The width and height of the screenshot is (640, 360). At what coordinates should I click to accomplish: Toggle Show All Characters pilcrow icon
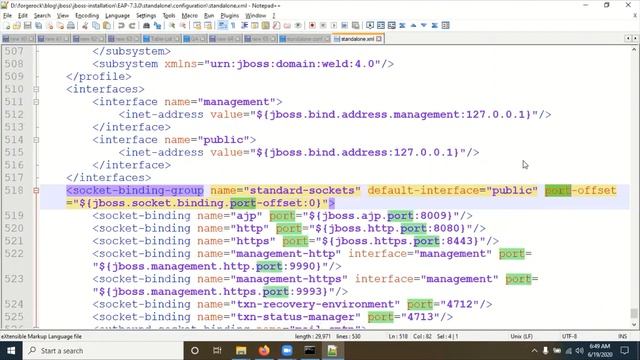pos(233,25)
